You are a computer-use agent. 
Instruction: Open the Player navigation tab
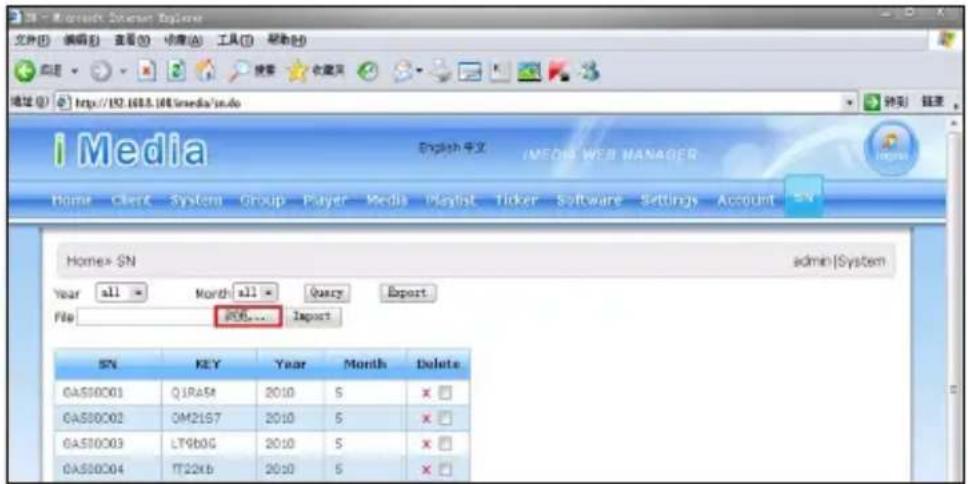pos(325,200)
